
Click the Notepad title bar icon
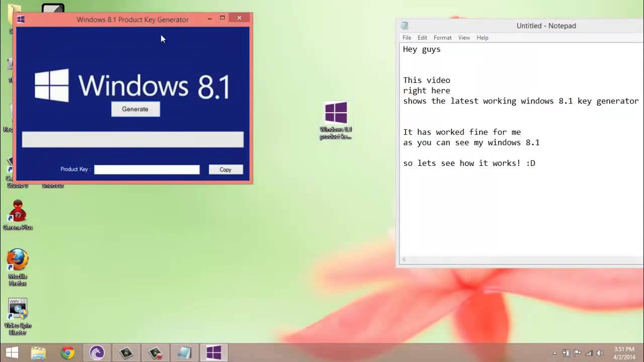(x=405, y=26)
